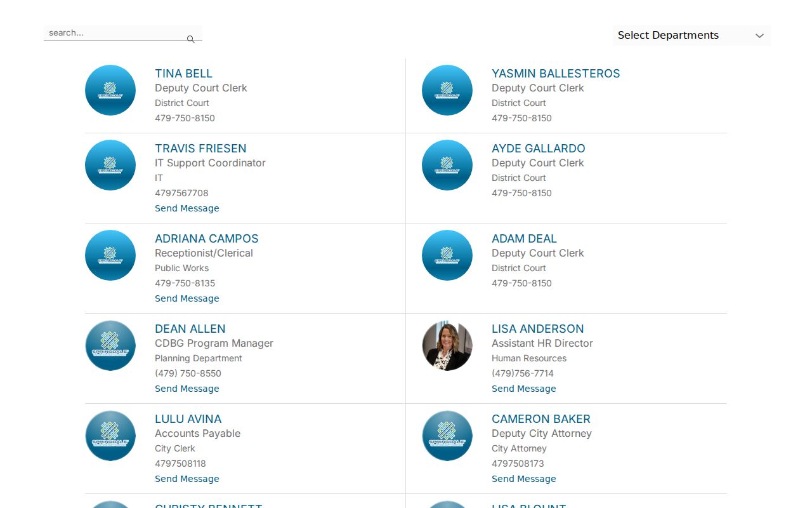Open Travis Friesen's profile avatar
The image size is (812, 508).
click(110, 165)
